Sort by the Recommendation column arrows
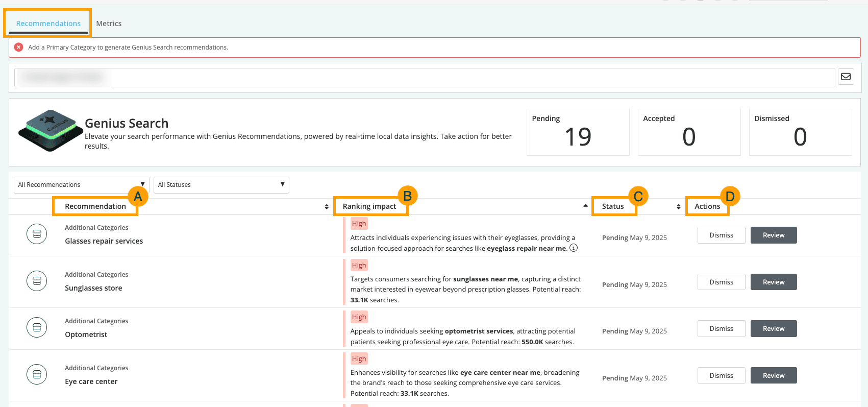This screenshot has width=868, height=407. coord(327,206)
